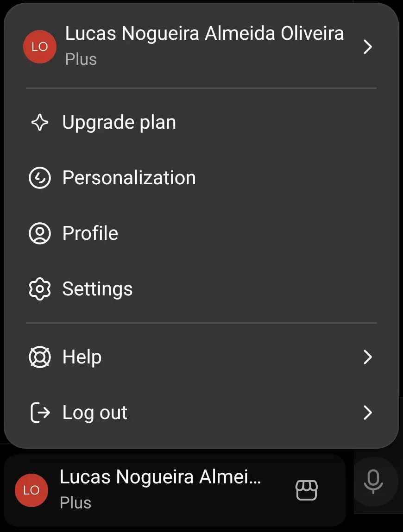Choose Log out from the menu
The height and width of the screenshot is (532, 403).
(201, 413)
